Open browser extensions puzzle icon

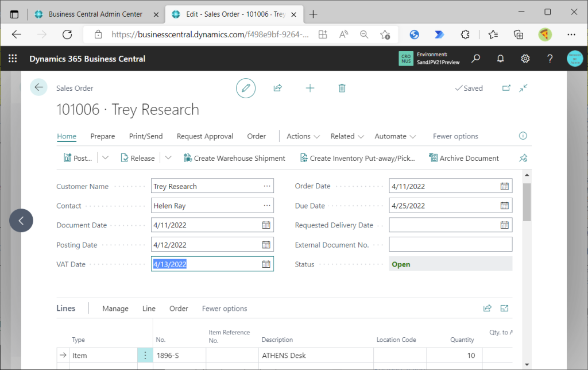(x=465, y=34)
